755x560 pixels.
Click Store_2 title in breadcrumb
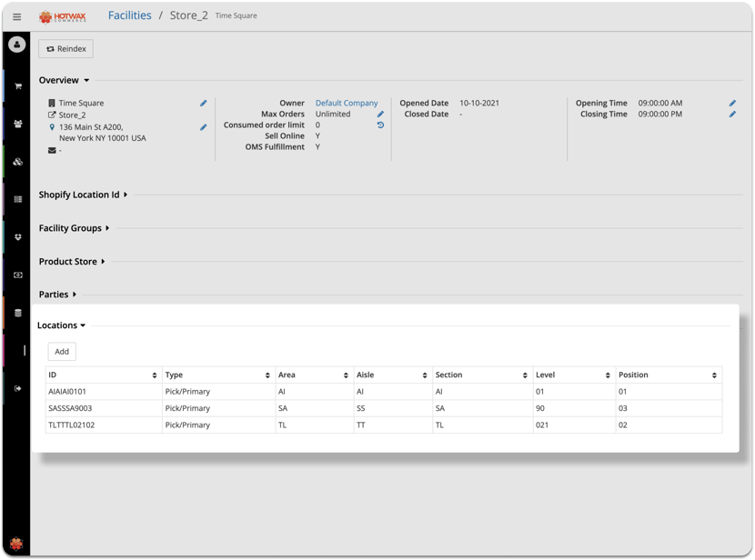pos(189,15)
